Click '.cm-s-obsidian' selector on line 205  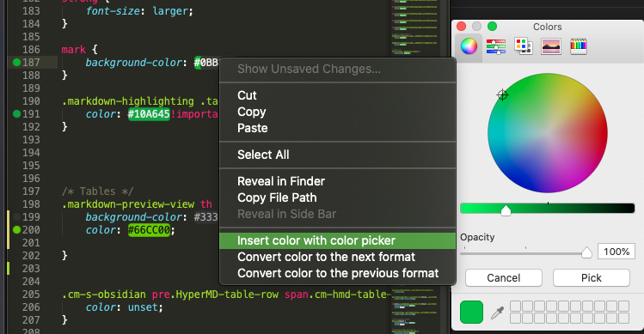coord(103,295)
